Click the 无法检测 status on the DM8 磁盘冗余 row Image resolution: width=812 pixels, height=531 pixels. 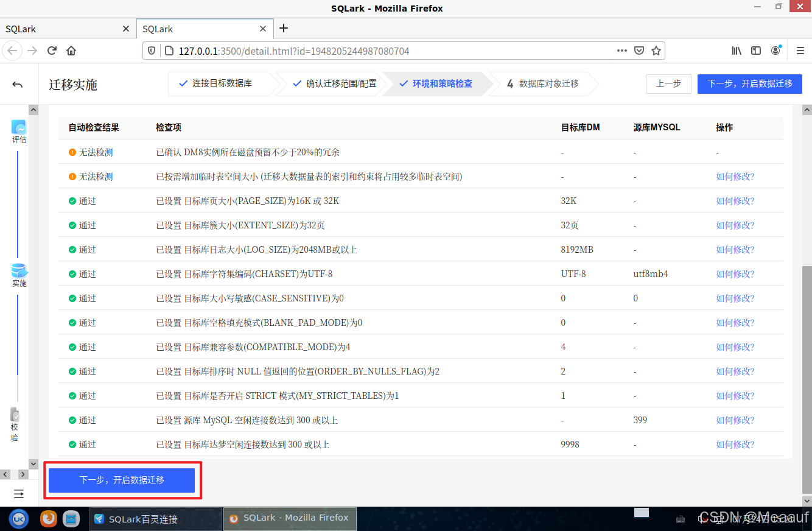[x=91, y=152]
